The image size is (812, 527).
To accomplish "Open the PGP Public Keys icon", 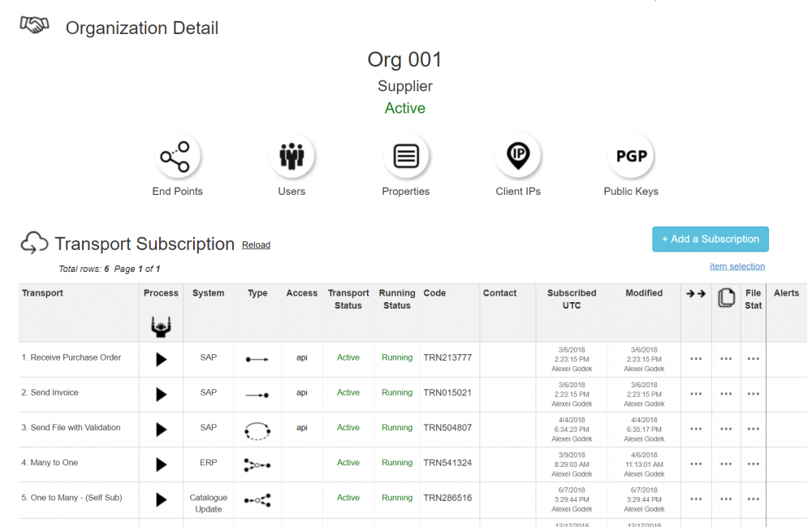I will click(x=631, y=156).
